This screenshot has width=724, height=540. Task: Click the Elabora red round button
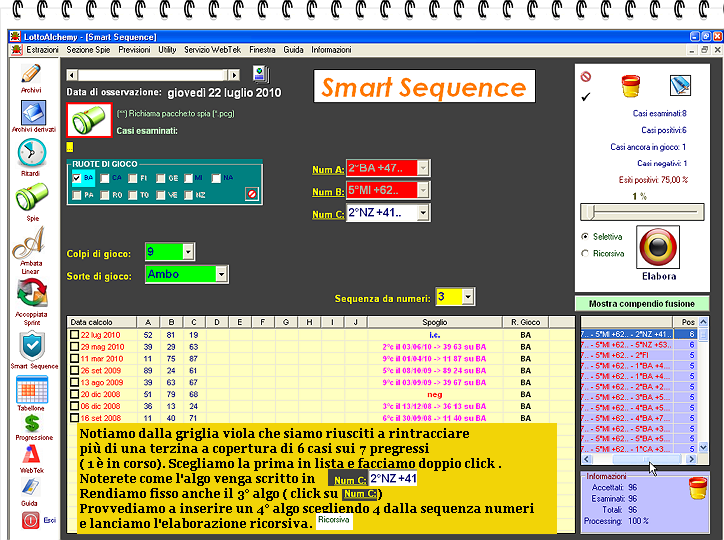[x=658, y=247]
